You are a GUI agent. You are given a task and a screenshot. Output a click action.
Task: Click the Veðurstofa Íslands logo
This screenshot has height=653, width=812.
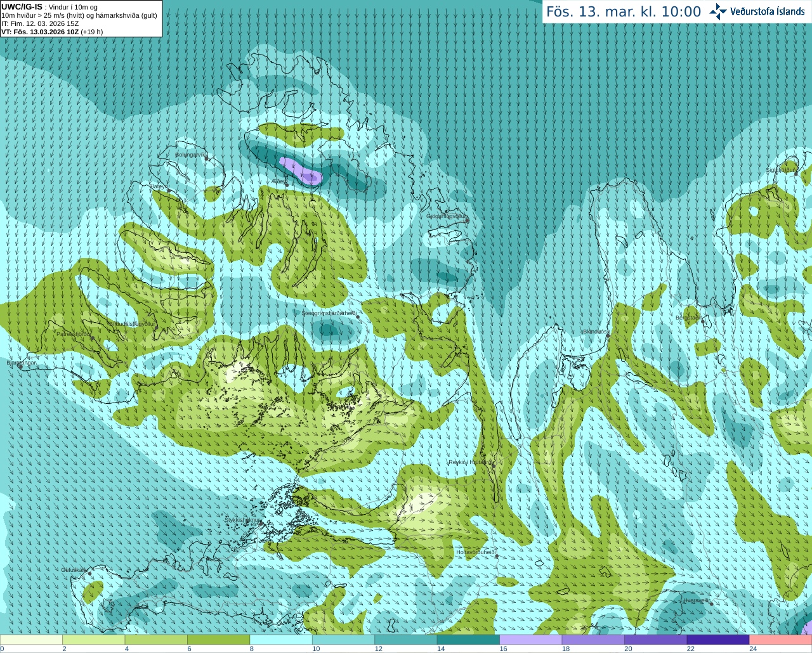(757, 11)
